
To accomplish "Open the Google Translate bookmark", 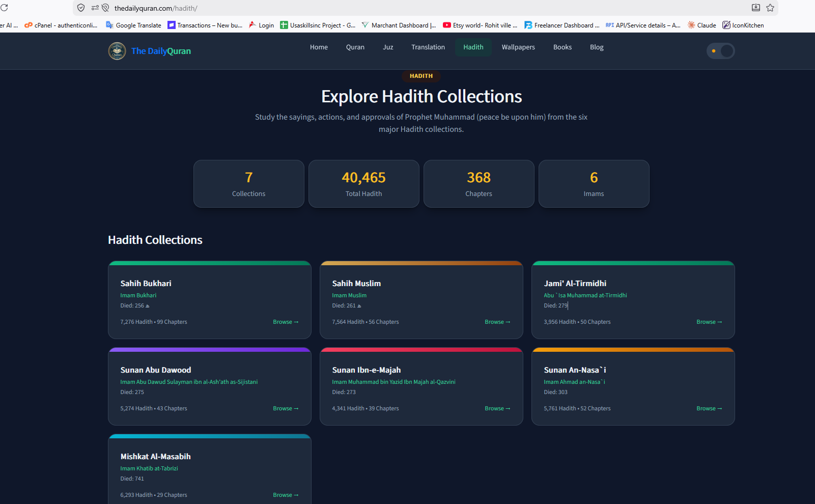I will pyautogui.click(x=133, y=25).
